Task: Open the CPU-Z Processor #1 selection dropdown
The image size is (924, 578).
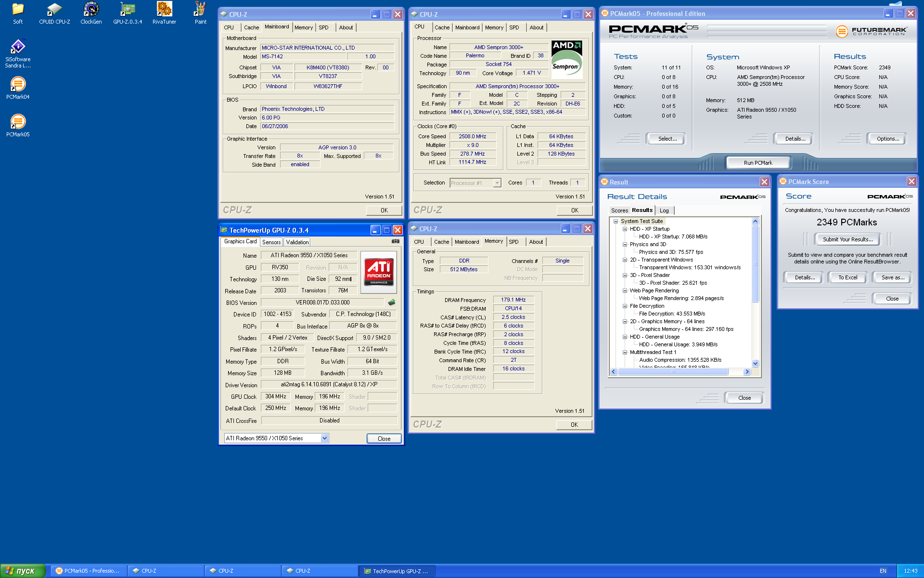Action: [x=497, y=183]
